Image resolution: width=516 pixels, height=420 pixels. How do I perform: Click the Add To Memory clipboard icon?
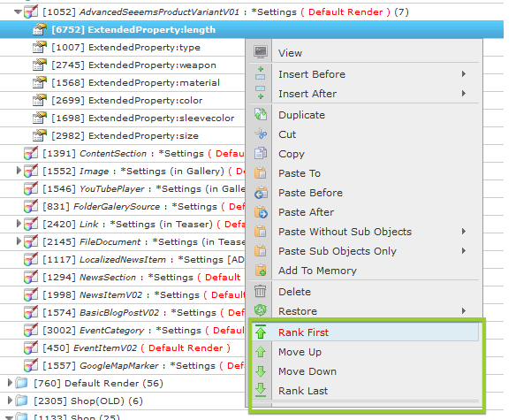261,271
